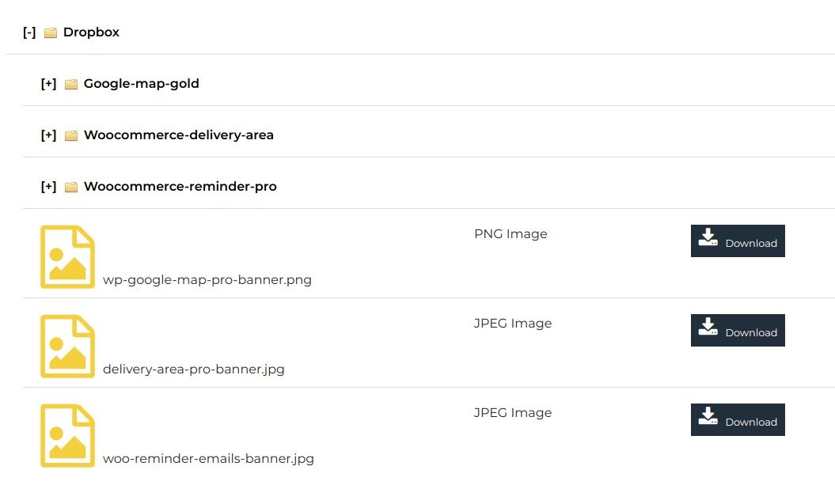This screenshot has width=835, height=504.
Task: Click the Woocommerce-delivery-area folder icon
Action: click(71, 135)
